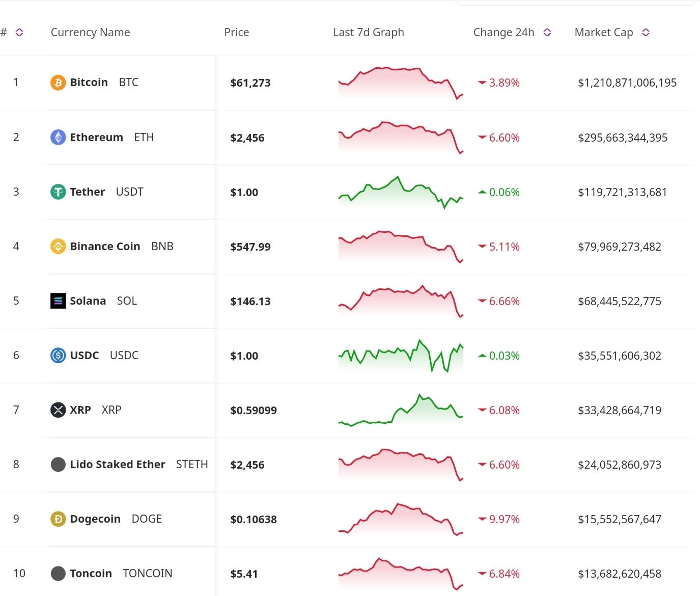View Toncoin's 7-day price graph
This screenshot has width=700, height=596.
click(x=401, y=574)
